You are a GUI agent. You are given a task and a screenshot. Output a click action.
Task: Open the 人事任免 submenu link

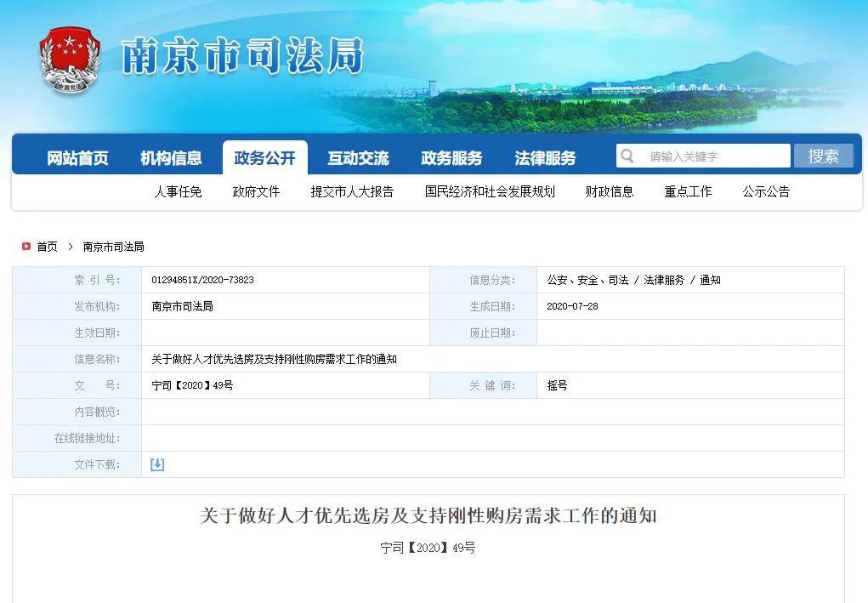[178, 192]
